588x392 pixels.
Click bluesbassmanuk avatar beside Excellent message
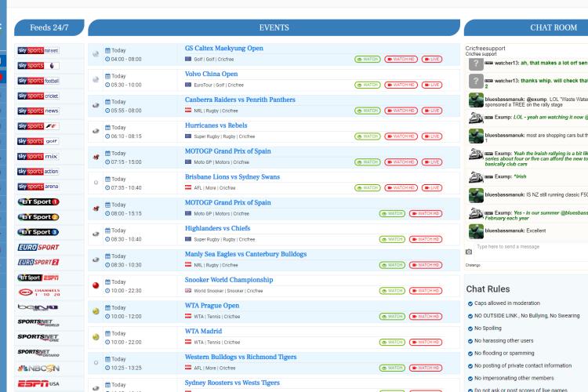click(x=476, y=231)
